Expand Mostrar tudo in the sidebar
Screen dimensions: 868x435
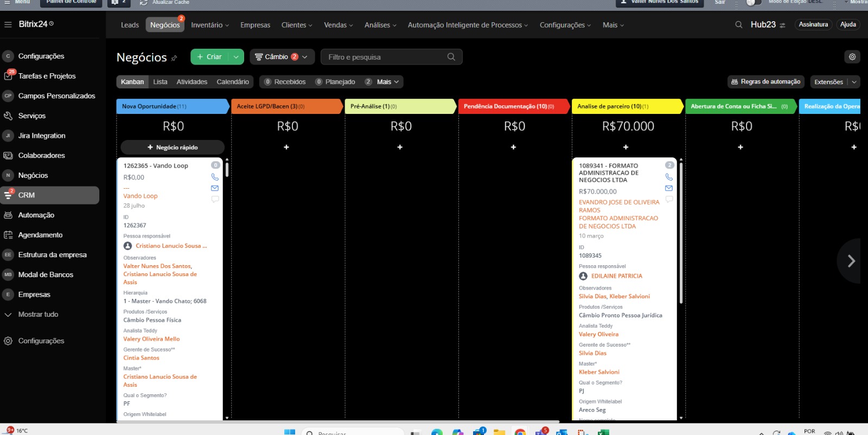[38, 315]
